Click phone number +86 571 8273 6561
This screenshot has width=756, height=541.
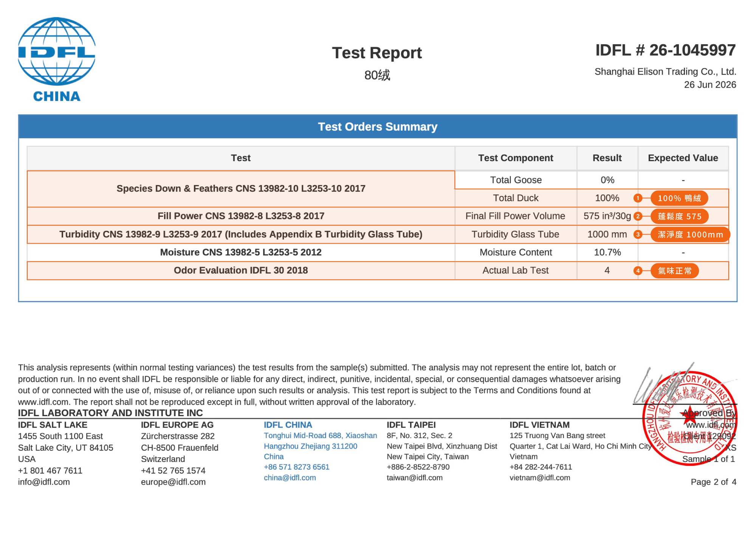[x=297, y=467]
